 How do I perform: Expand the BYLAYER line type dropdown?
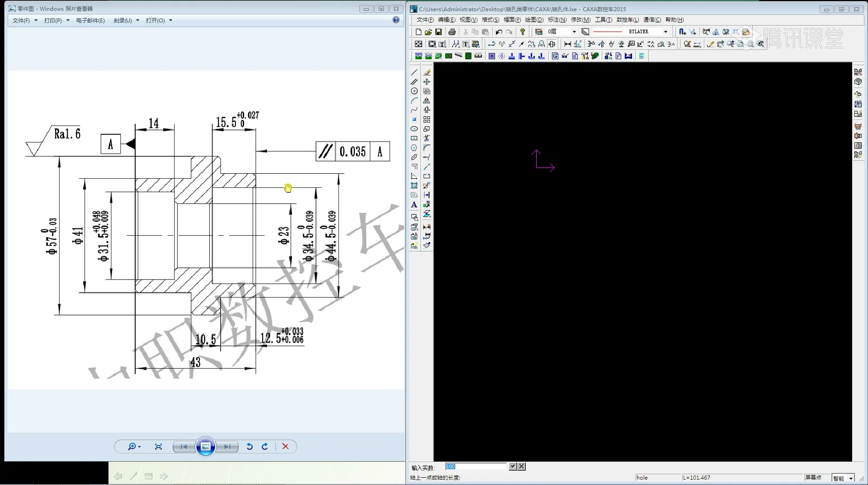click(x=665, y=32)
